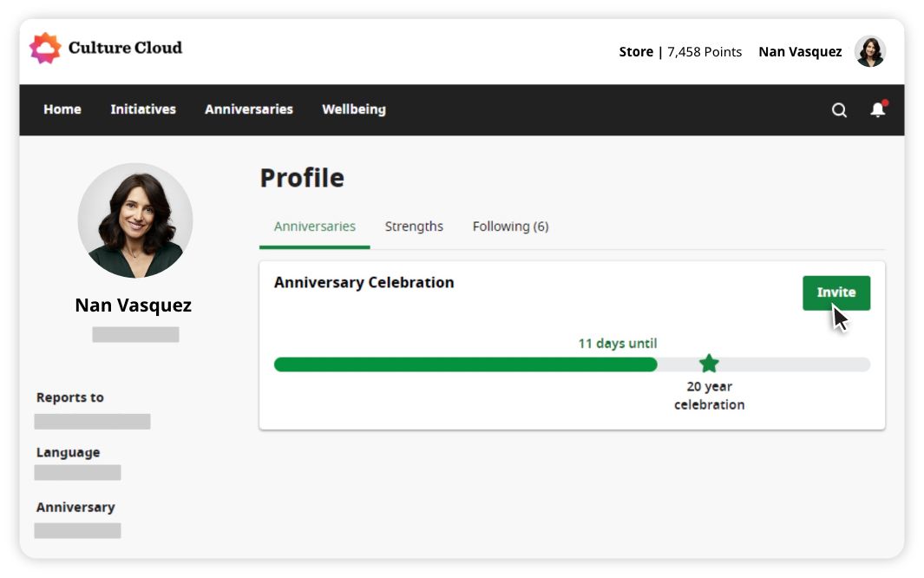The image size is (924, 578).
Task: Click the Profile page heading
Action: pos(302,178)
